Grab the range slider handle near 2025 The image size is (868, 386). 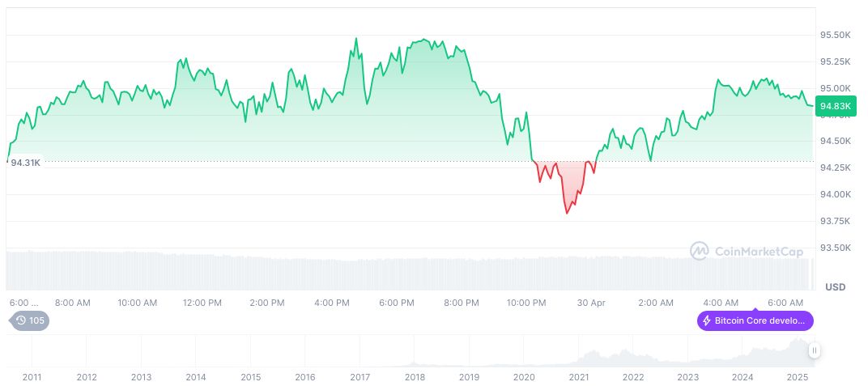[x=814, y=350]
